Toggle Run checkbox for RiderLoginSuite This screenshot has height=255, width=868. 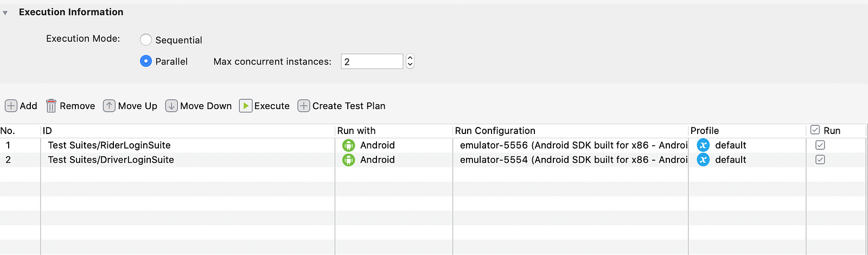click(820, 145)
